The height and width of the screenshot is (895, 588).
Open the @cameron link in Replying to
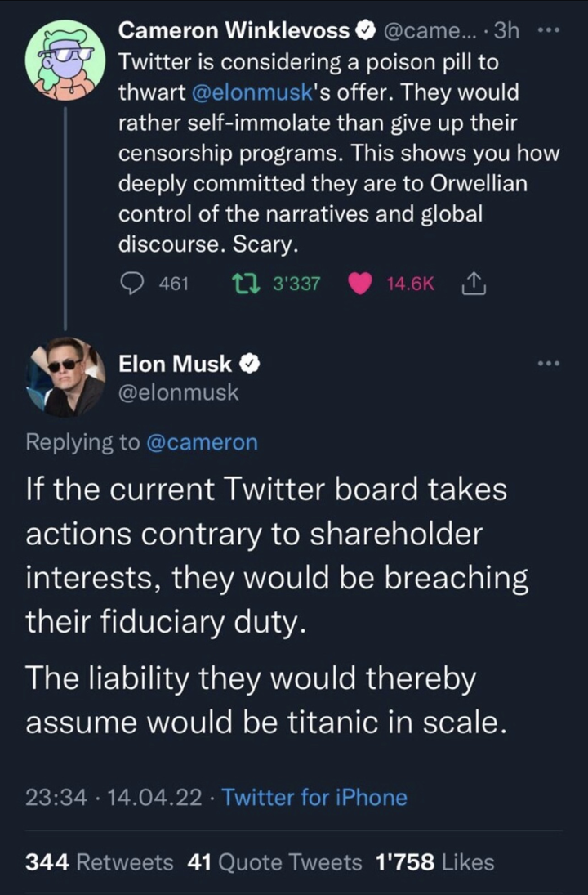[x=202, y=442]
